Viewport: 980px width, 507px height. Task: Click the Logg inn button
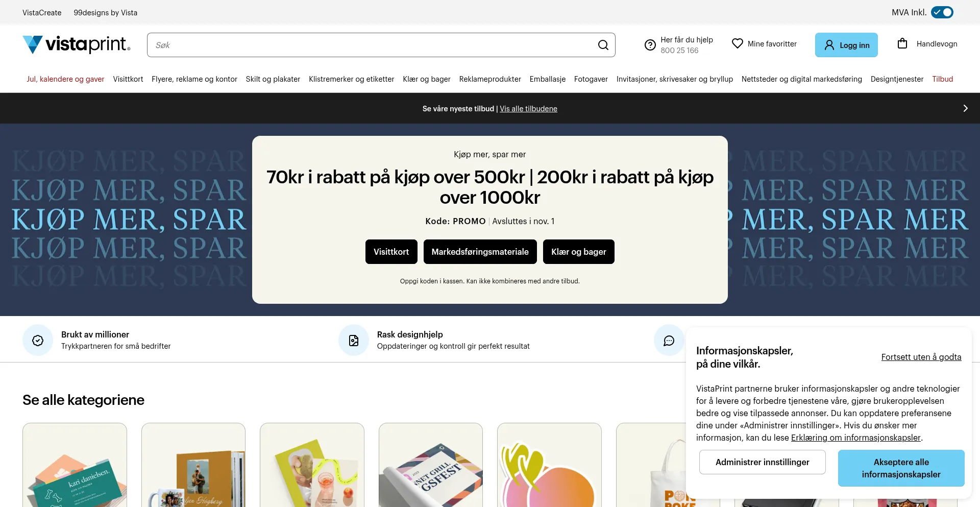[x=846, y=45]
